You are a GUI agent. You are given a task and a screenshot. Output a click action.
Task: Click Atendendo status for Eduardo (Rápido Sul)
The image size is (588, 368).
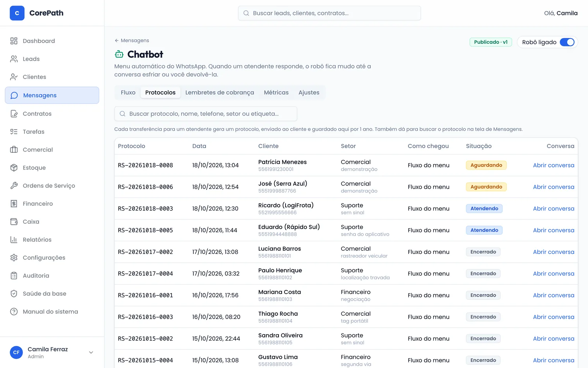pyautogui.click(x=484, y=230)
